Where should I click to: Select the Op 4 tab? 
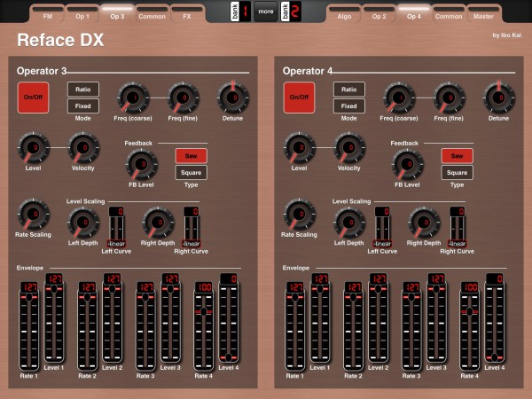[414, 14]
